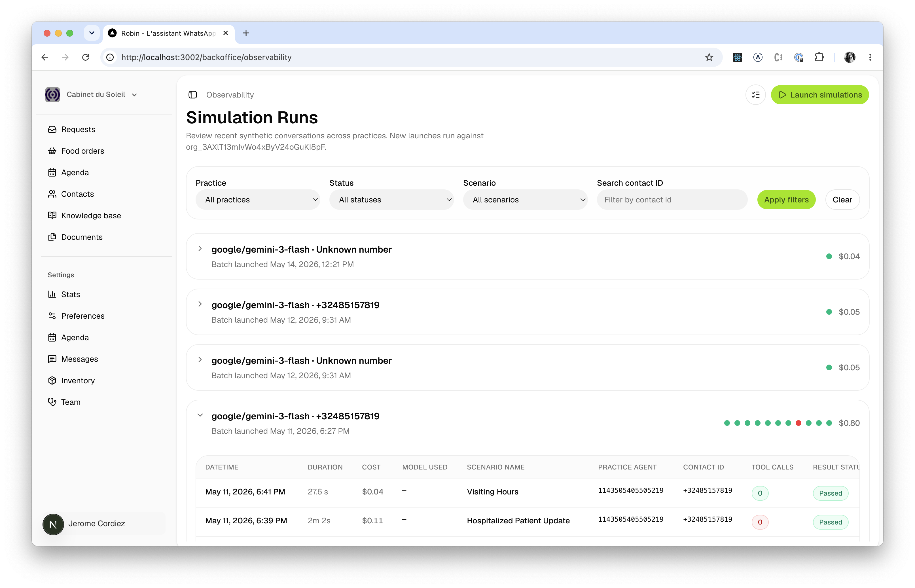Select the Robin - L'assistant WhatsApp tab
915x588 pixels.
pyautogui.click(x=169, y=33)
